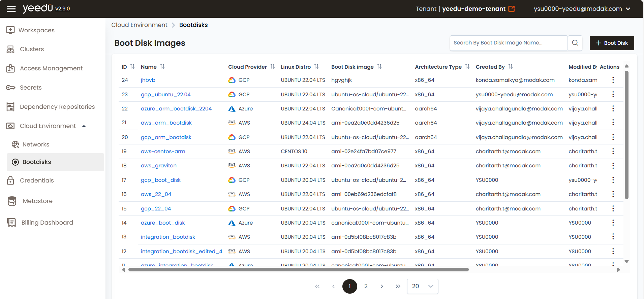The width and height of the screenshot is (644, 299).
Task: Click the yeedu logo
Action: point(38,8)
